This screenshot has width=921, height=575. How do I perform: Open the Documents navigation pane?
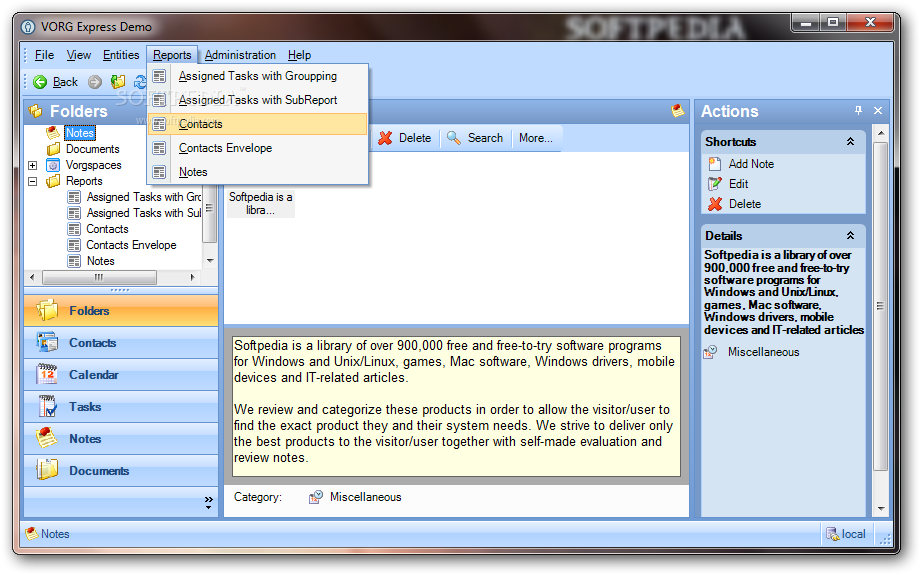(121, 471)
